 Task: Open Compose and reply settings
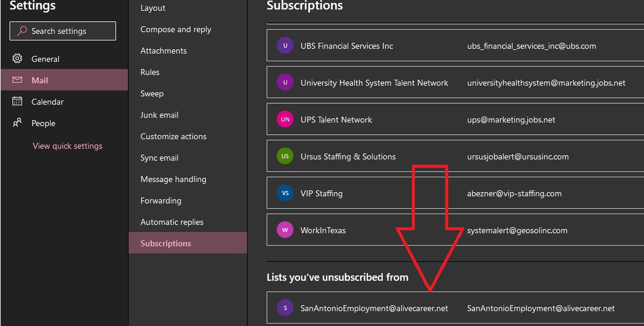(176, 29)
